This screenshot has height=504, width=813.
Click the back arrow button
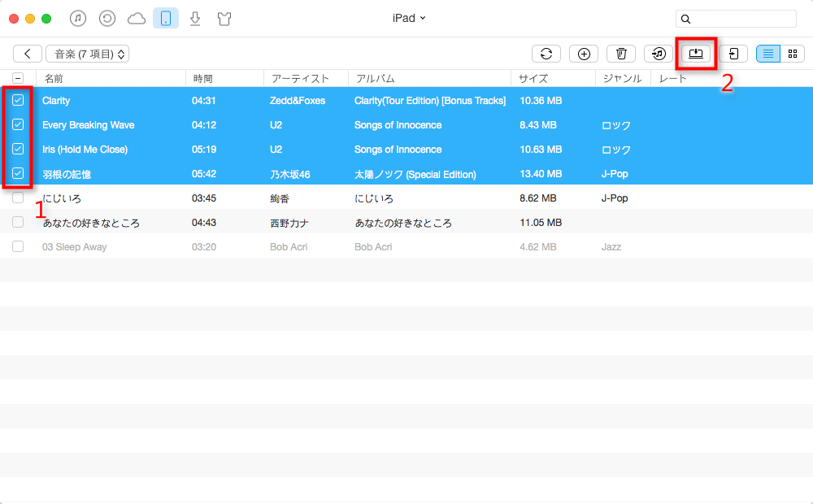(28, 54)
